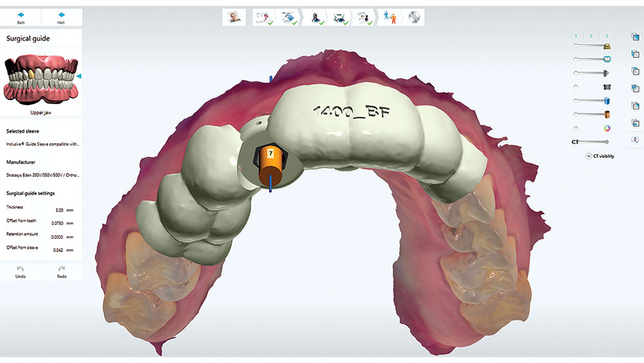Select view preset tab 1
This screenshot has height=363, width=644.
(x=576, y=35)
